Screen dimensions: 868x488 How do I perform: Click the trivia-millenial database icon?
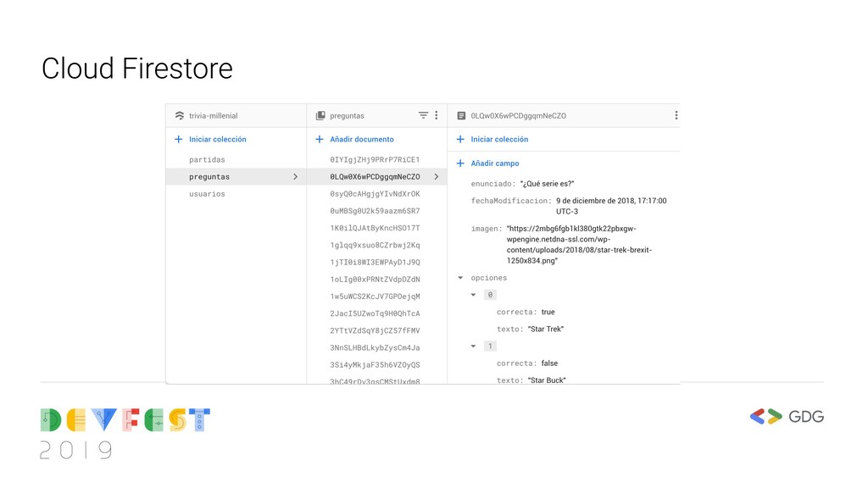[179, 116]
